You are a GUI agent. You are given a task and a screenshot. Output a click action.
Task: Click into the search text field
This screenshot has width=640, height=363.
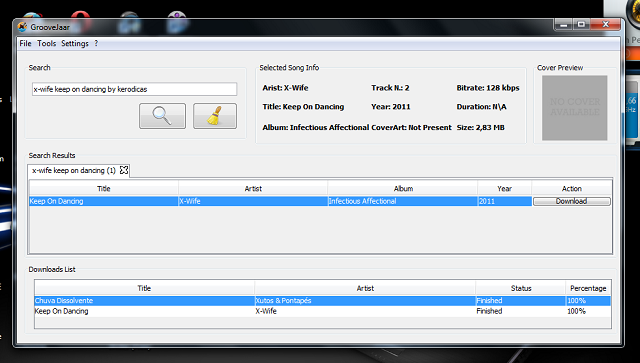pyautogui.click(x=134, y=89)
